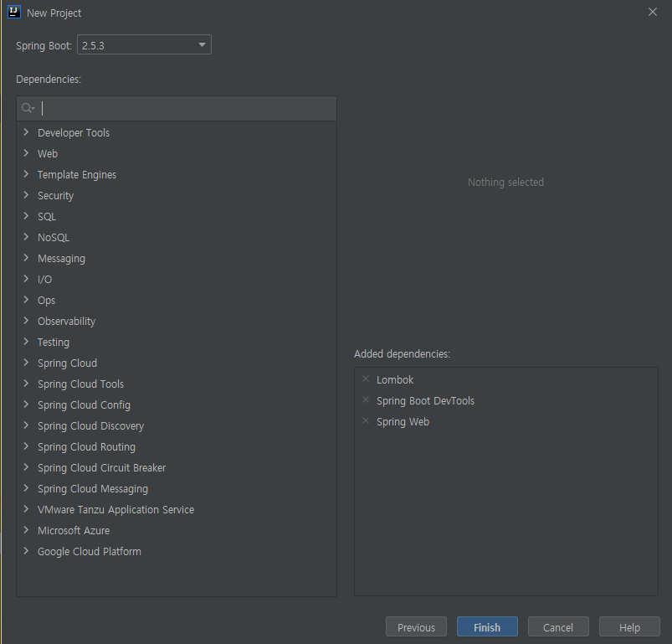Expand the Developer Tools category
672x644 pixels.
[26, 132]
